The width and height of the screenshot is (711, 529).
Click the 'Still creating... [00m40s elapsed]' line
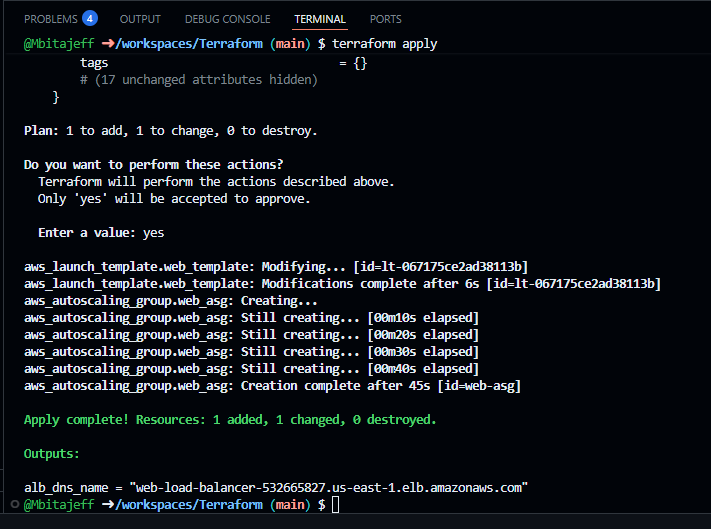[x=251, y=369]
